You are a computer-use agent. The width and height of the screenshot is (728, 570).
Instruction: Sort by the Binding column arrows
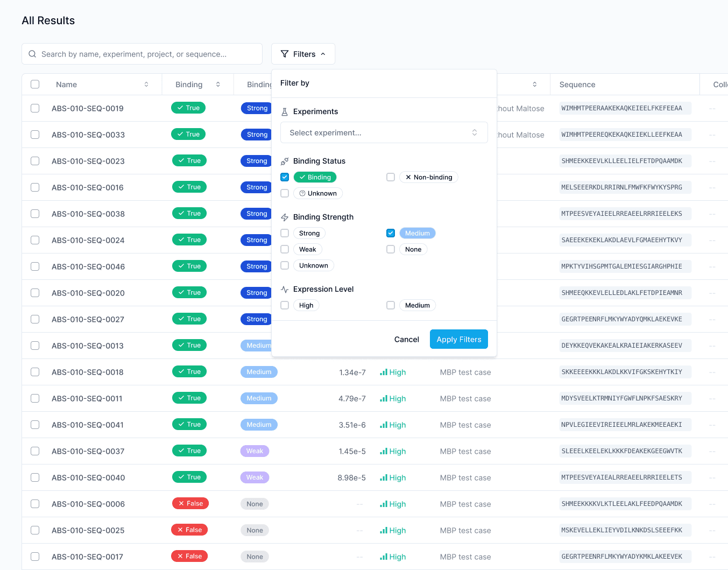pos(218,85)
